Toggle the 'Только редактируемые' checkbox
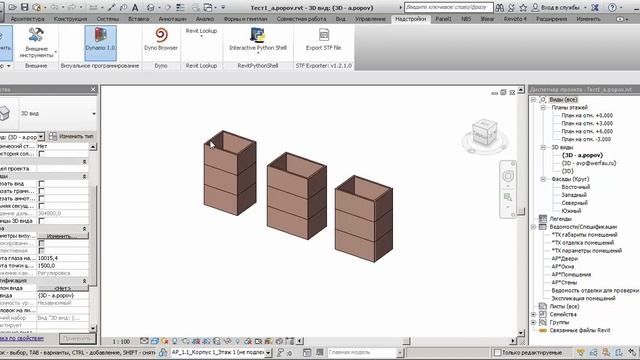640x360 pixels. click(x=498, y=352)
